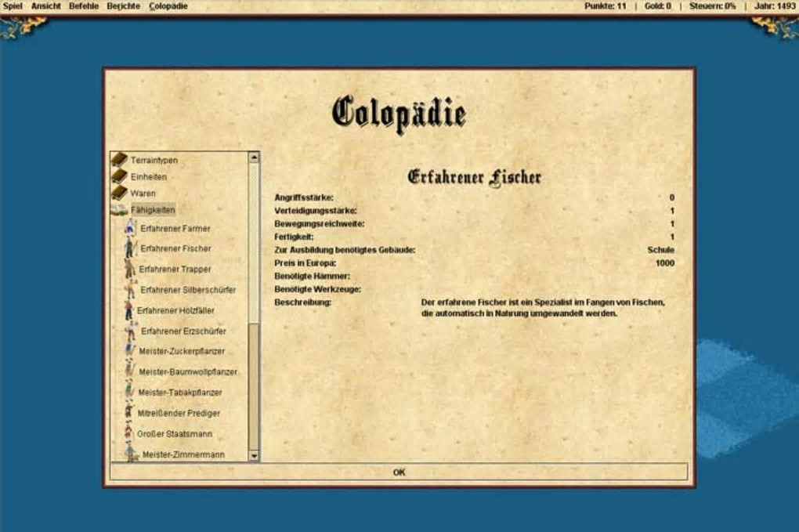
Task: Select Erfahrener Farmer entry
Action: [x=175, y=228]
